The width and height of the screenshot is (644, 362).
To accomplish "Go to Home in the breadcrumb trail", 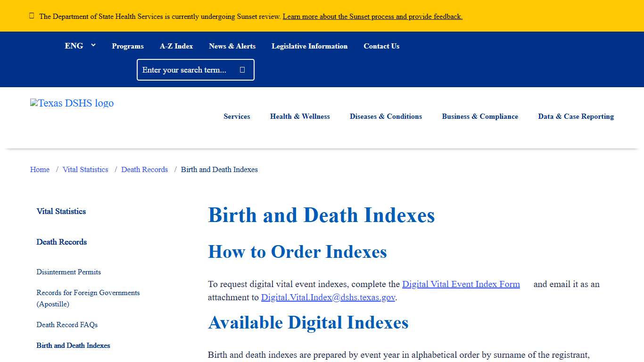I will coord(40,170).
